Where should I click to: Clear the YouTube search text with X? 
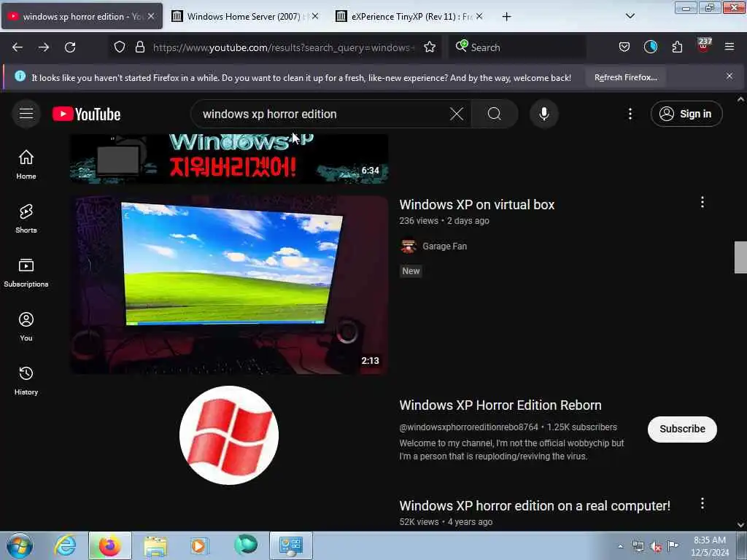coord(457,114)
